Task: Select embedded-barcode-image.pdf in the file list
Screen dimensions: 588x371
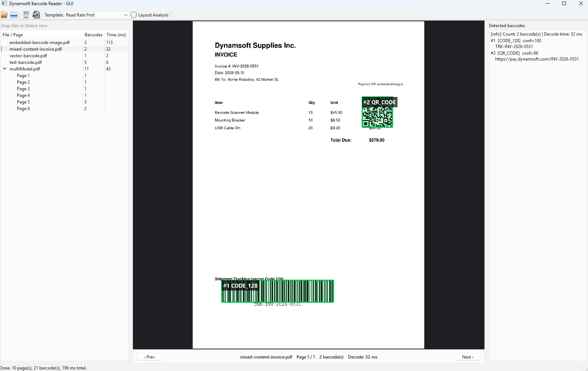Action: (x=40, y=43)
